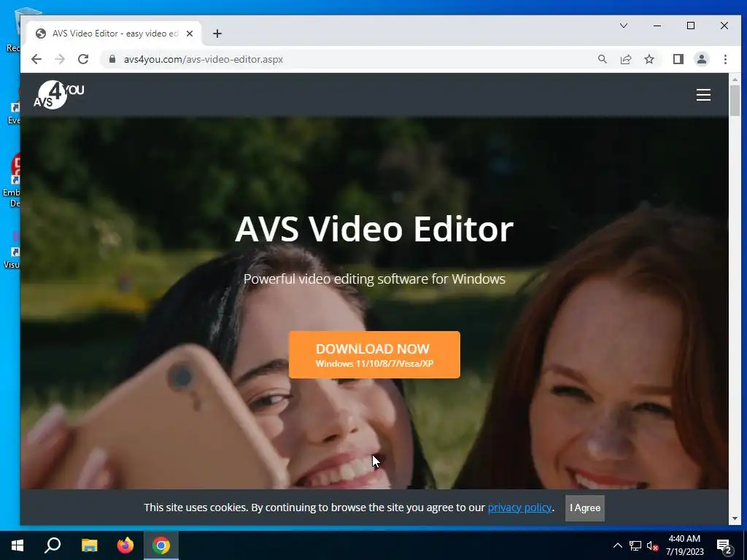Screen dimensions: 747x560
Task: Share this page using the share icon
Action: [625, 59]
